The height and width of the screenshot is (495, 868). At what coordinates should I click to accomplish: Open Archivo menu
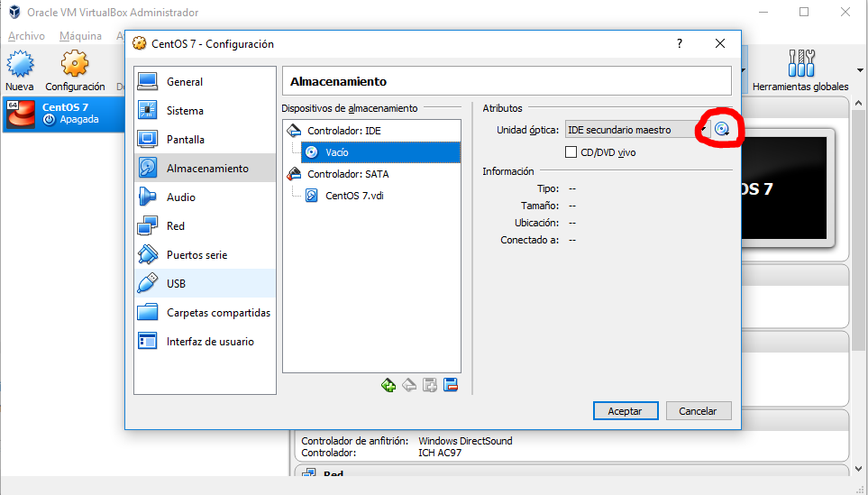point(26,36)
